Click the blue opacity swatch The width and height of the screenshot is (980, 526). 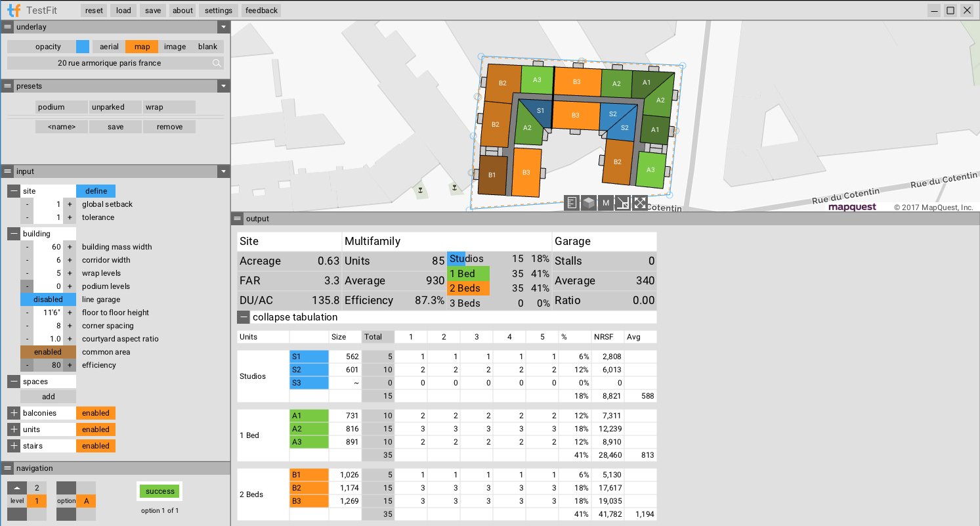click(x=82, y=47)
